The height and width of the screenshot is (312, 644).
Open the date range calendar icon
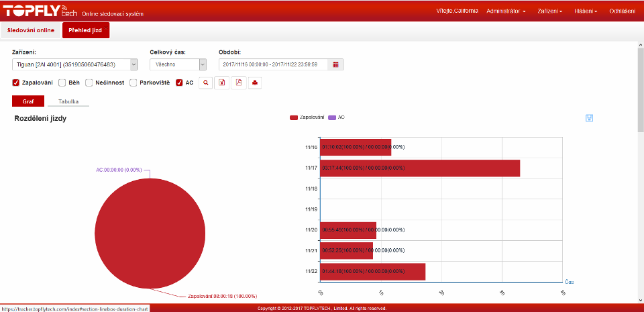point(335,64)
